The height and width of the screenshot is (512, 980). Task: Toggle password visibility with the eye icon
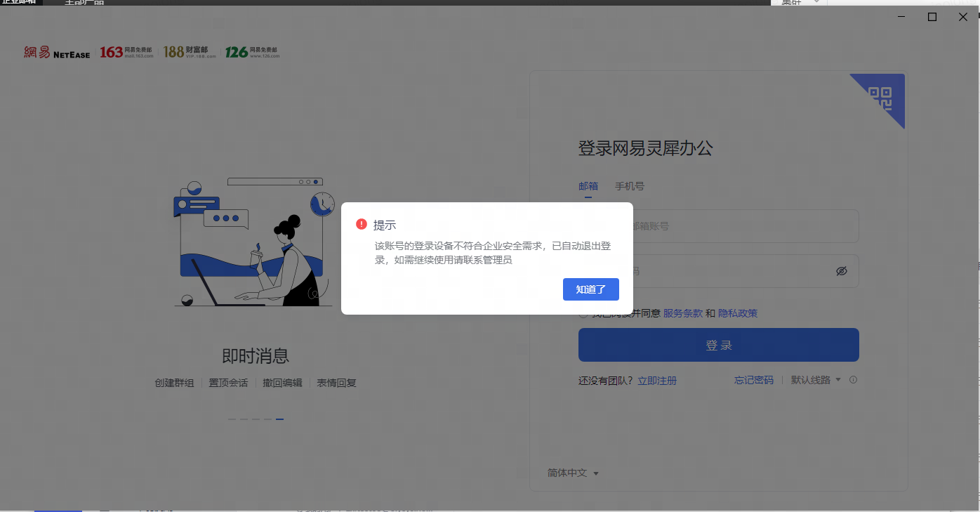click(842, 271)
